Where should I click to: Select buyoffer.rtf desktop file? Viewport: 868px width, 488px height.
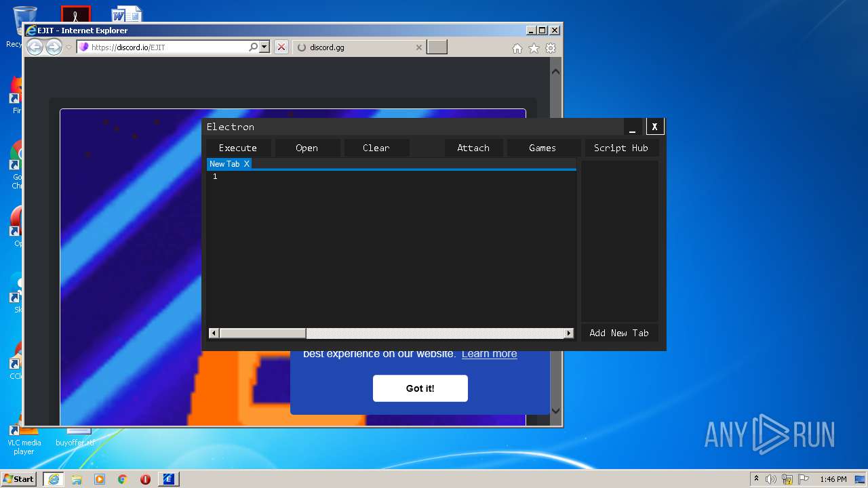tap(75, 438)
